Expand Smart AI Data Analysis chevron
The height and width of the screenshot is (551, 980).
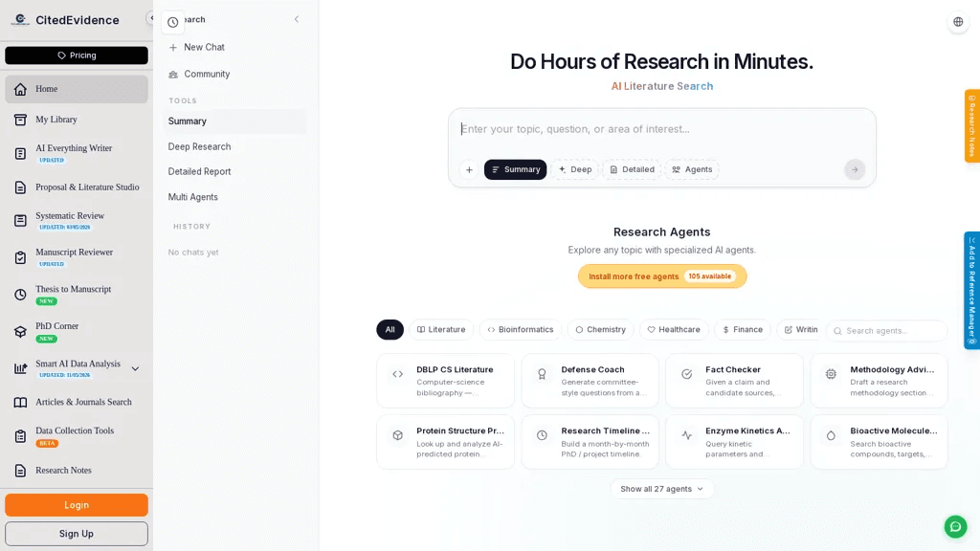coord(135,368)
